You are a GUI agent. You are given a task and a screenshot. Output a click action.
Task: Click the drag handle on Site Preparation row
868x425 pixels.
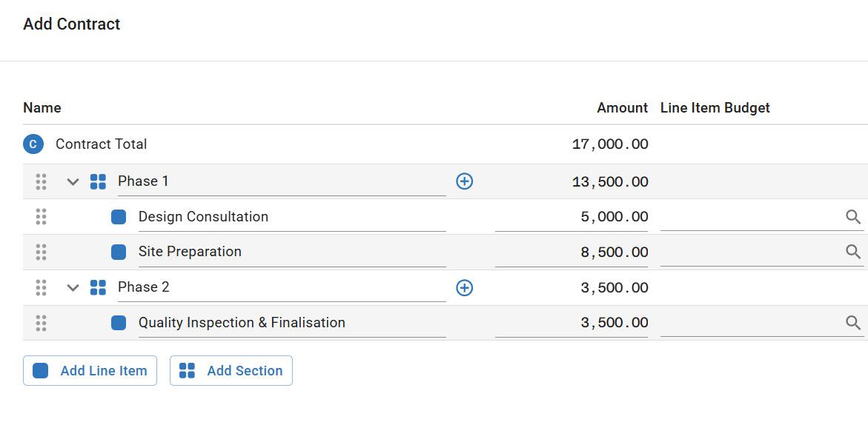(42, 252)
